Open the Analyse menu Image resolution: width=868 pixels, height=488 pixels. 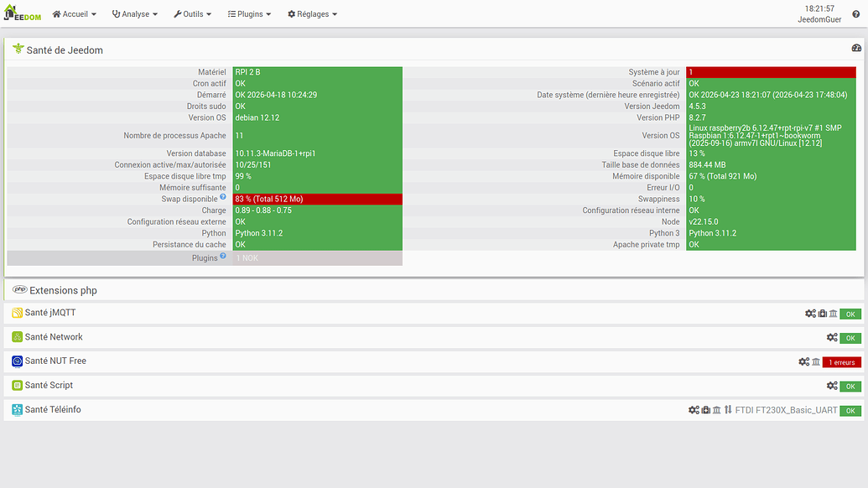pos(135,13)
